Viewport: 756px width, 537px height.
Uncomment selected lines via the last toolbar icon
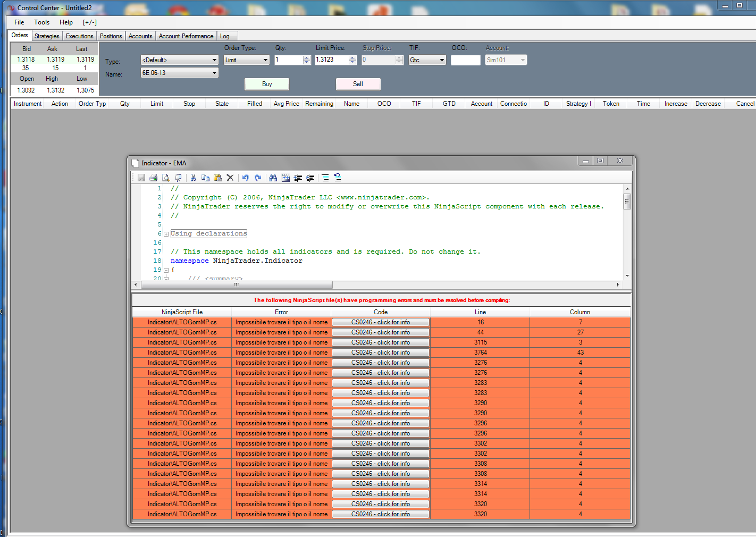338,178
